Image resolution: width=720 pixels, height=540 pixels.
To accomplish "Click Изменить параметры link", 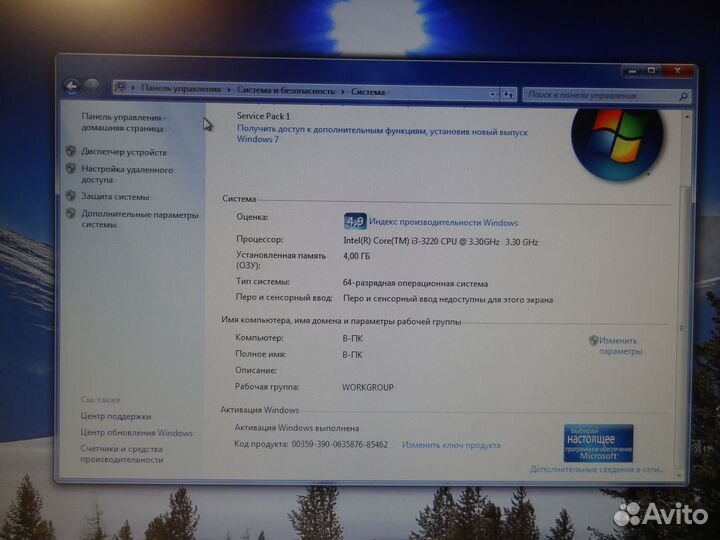I will 620,346.
